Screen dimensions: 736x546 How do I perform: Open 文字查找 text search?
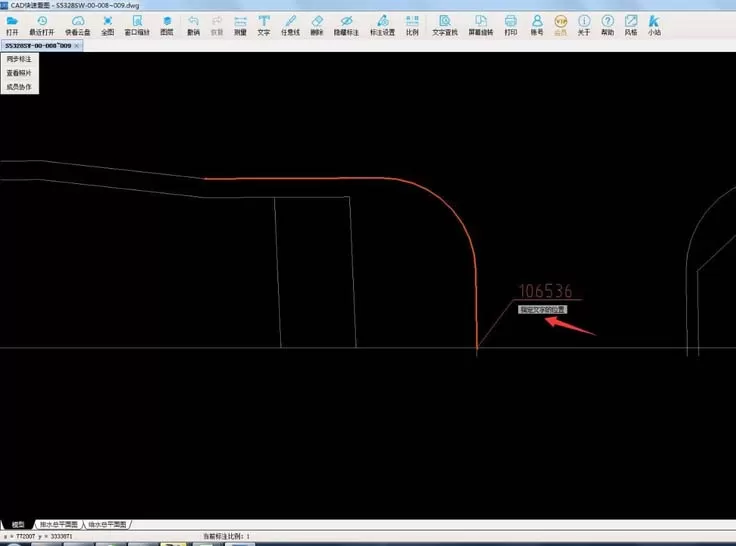click(x=445, y=25)
